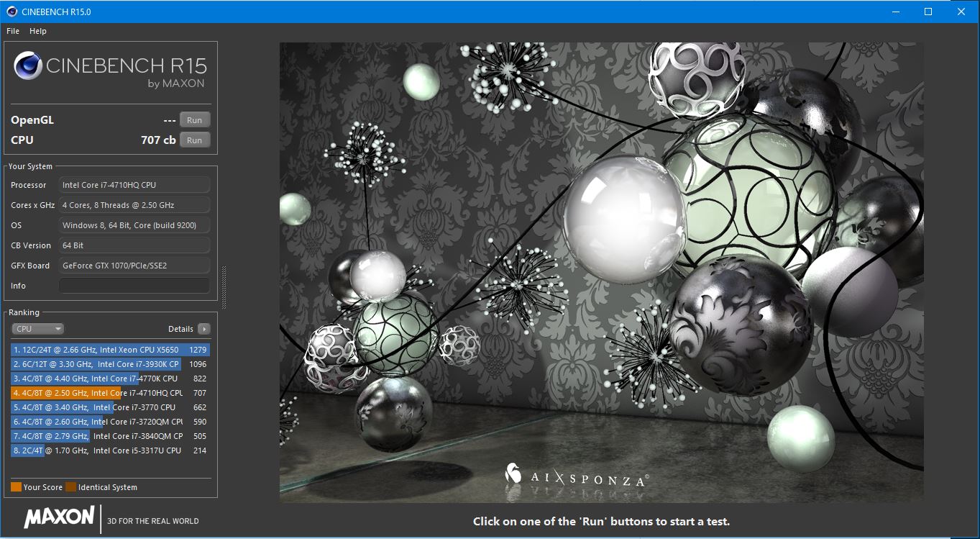
Task: Click the MAXON logo at bottom left
Action: coord(59,517)
